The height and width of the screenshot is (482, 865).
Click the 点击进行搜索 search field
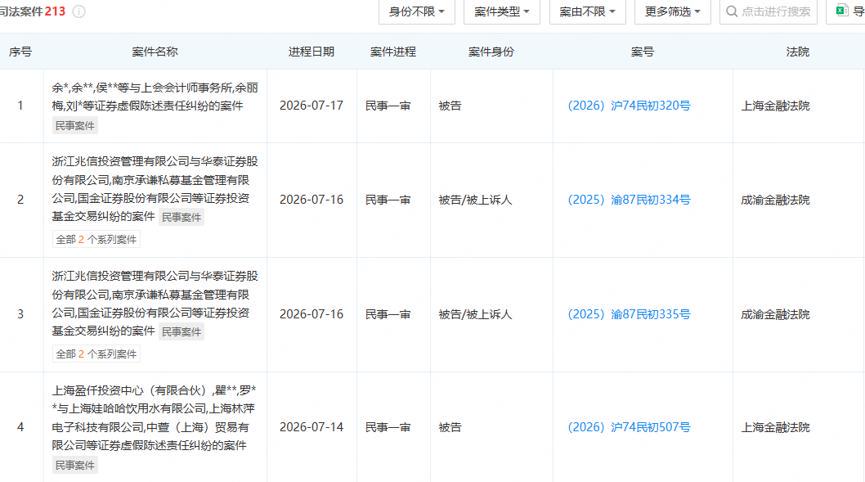pyautogui.click(x=768, y=12)
